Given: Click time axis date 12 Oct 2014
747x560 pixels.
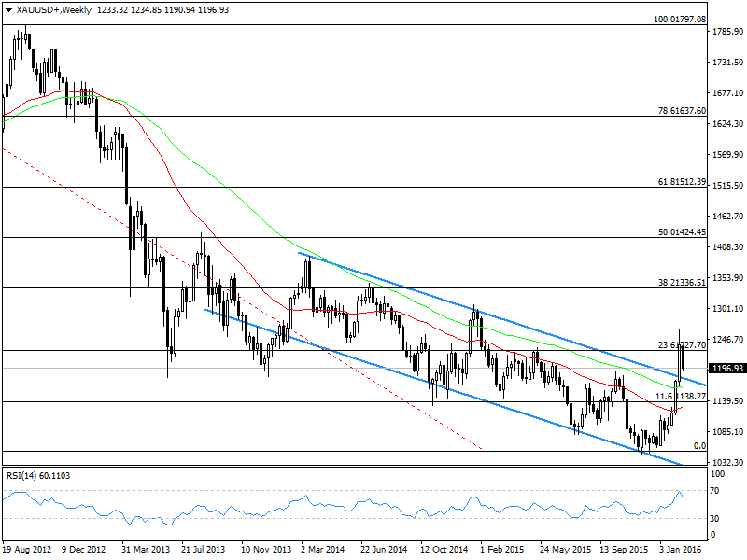Looking at the screenshot, I should click(x=444, y=550).
